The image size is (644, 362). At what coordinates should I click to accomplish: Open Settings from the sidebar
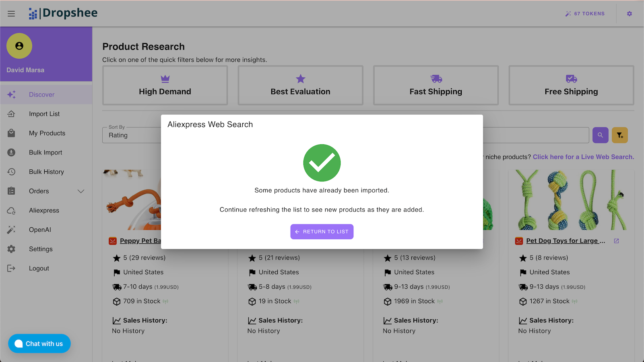click(x=46, y=249)
